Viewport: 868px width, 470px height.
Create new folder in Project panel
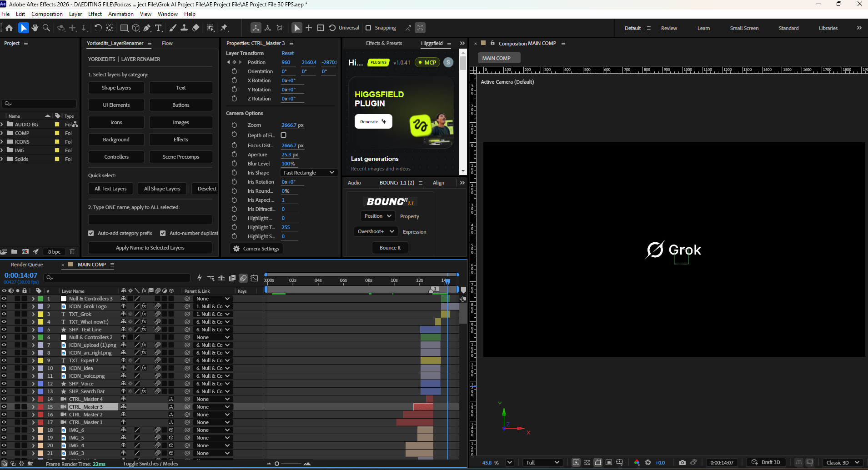[14, 251]
